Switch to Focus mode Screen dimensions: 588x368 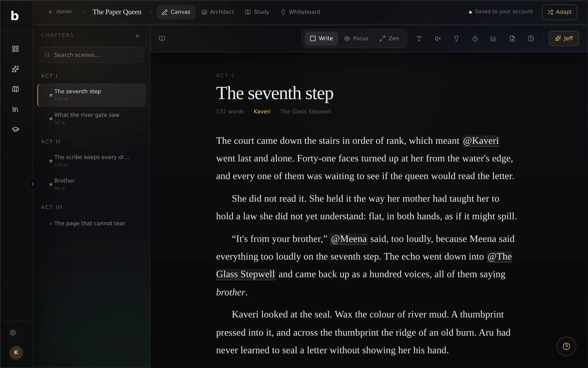pos(356,39)
